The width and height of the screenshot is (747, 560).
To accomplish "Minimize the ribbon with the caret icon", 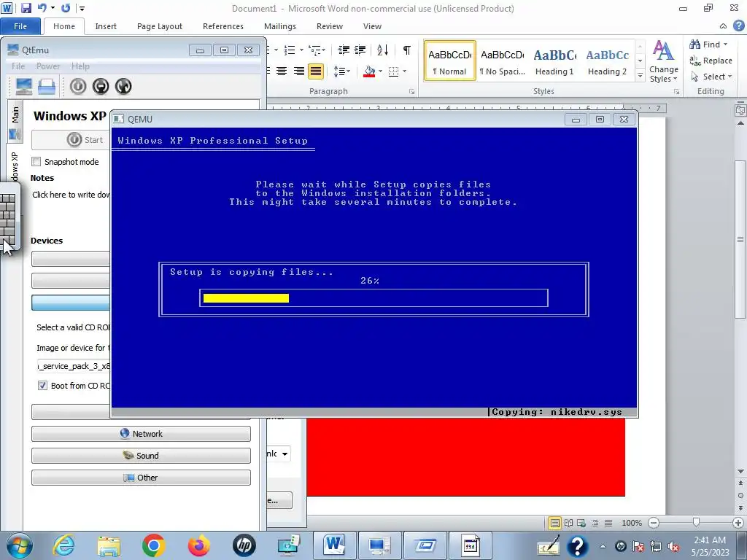I will 723,26.
